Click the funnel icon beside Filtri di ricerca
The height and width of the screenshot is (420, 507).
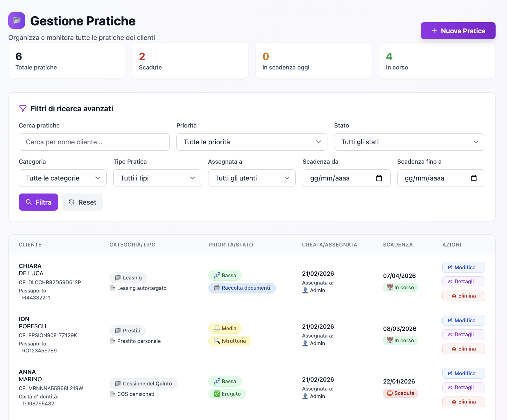click(x=23, y=109)
